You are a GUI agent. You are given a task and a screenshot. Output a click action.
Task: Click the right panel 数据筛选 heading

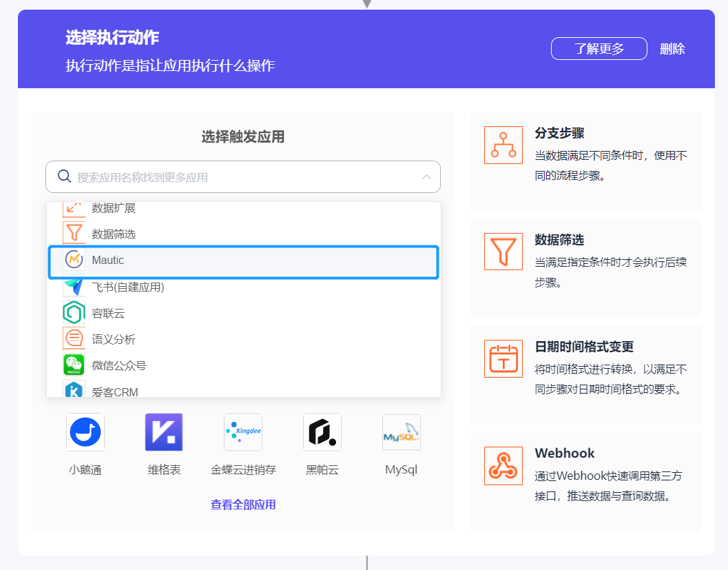tap(559, 240)
